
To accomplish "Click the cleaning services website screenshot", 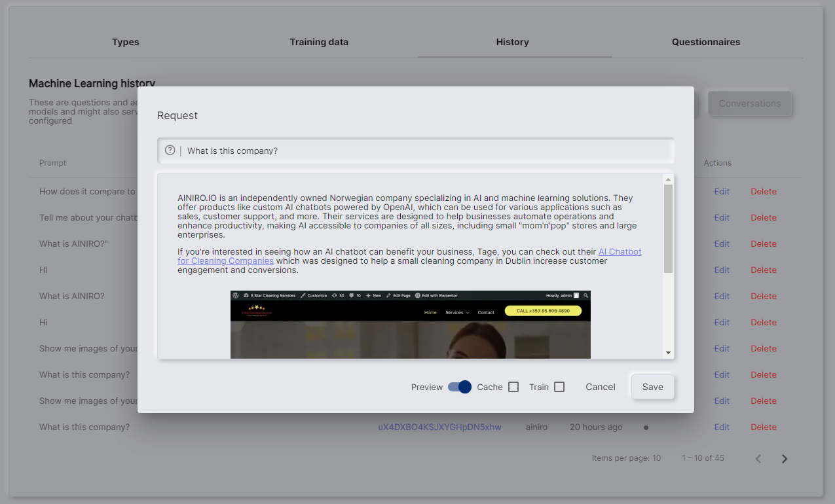I will pyautogui.click(x=411, y=325).
